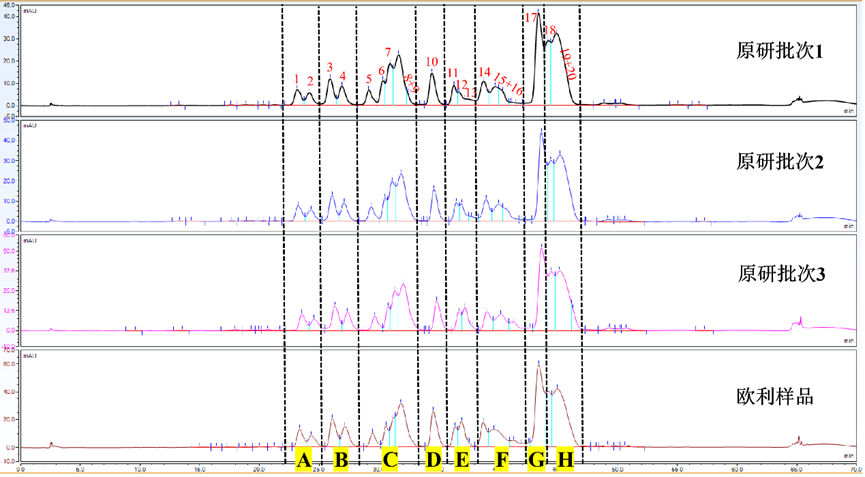Click the yellow label G
The height and width of the screenshot is (477, 865).
click(x=536, y=459)
